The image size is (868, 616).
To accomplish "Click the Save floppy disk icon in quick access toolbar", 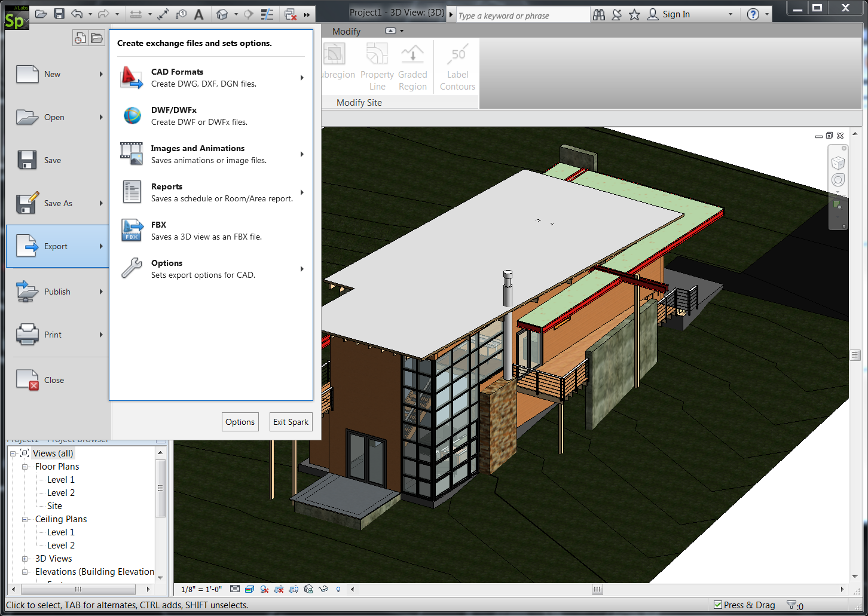I will coord(59,14).
